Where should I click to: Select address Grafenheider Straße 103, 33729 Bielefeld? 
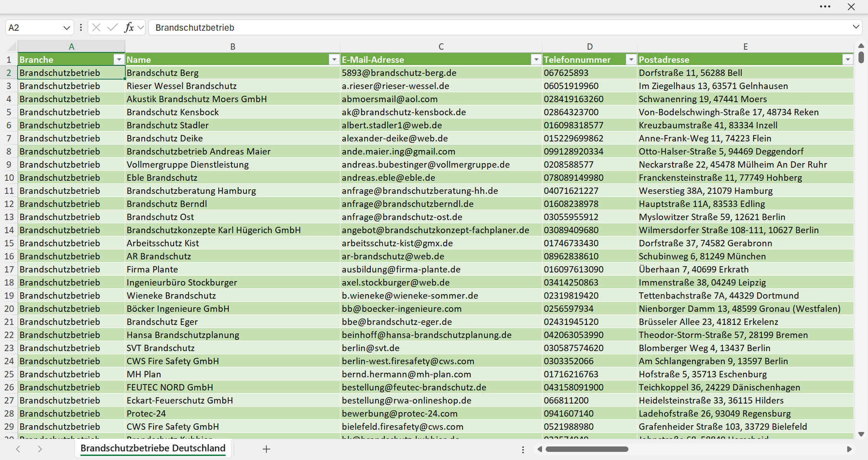[x=745, y=426]
